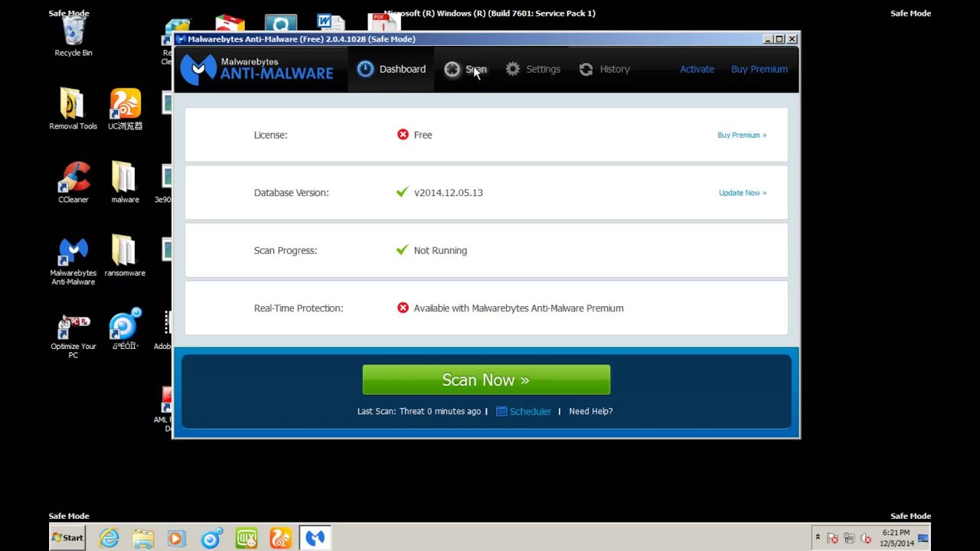Open Windows Media Player from taskbar

point(177,538)
